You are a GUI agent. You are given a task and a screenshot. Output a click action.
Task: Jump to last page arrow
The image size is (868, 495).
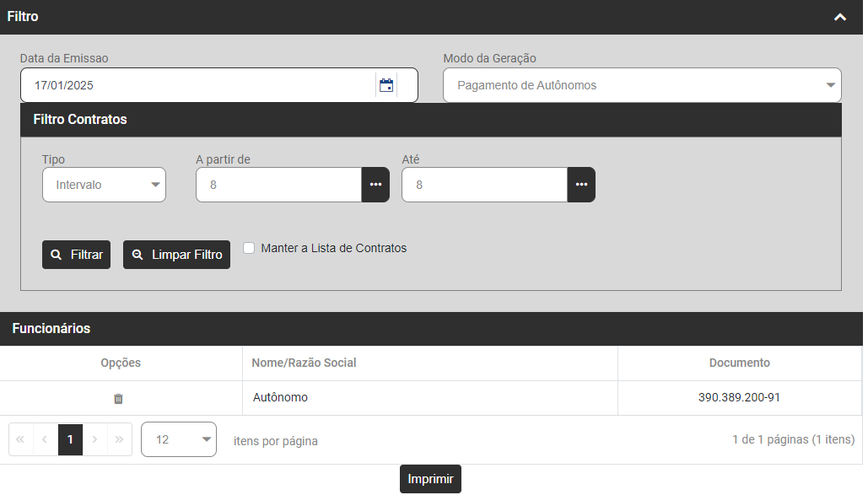120,439
